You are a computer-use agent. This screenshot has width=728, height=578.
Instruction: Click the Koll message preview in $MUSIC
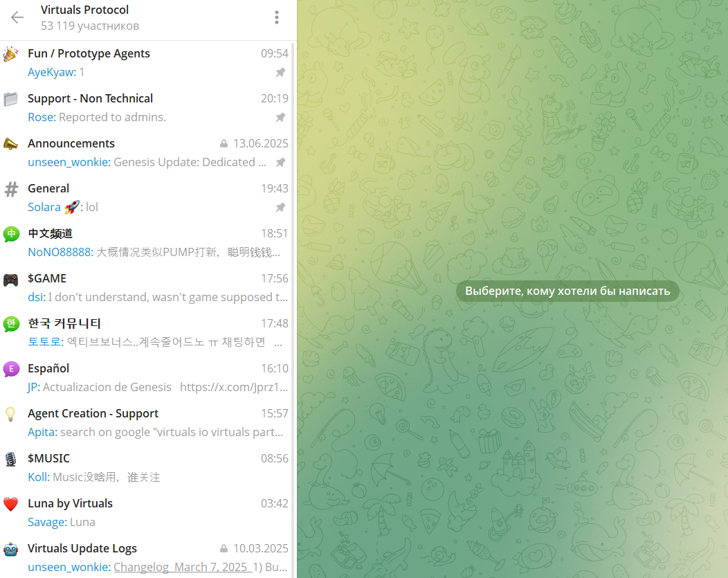[94, 477]
